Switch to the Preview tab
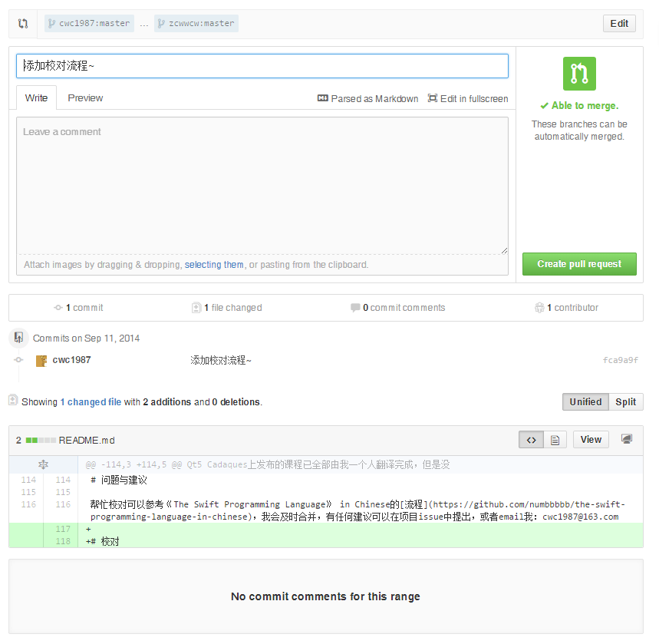659x644 pixels. click(85, 98)
